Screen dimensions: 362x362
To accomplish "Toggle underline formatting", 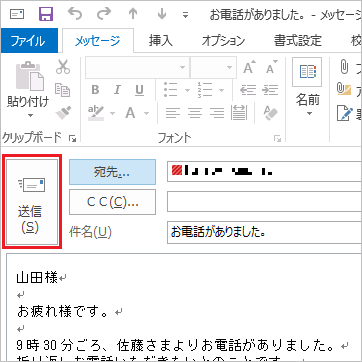I will click(139, 90).
